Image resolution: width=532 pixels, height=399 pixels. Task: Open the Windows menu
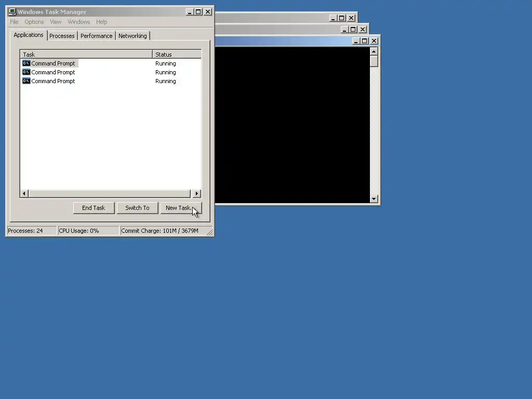tap(79, 22)
